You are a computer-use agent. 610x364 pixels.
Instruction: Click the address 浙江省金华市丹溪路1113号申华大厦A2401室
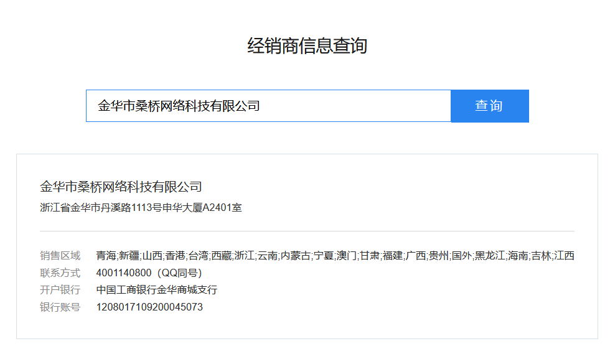point(141,208)
